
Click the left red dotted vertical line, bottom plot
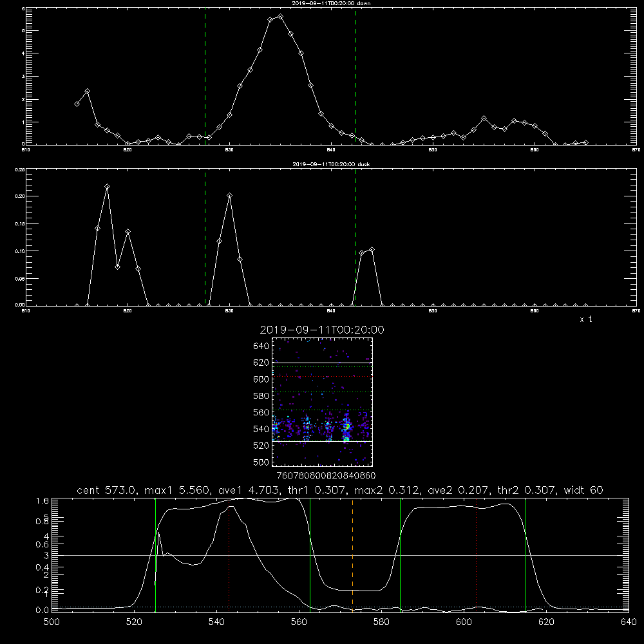[229, 555]
